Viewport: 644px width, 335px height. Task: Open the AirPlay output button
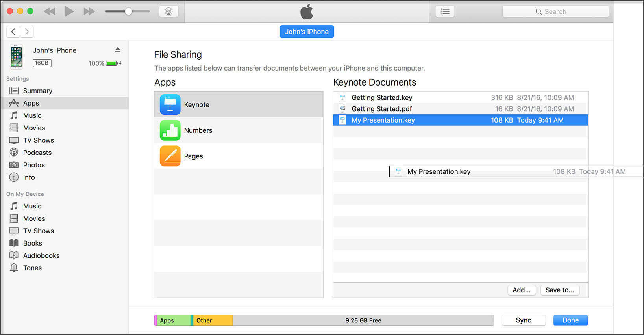point(168,11)
